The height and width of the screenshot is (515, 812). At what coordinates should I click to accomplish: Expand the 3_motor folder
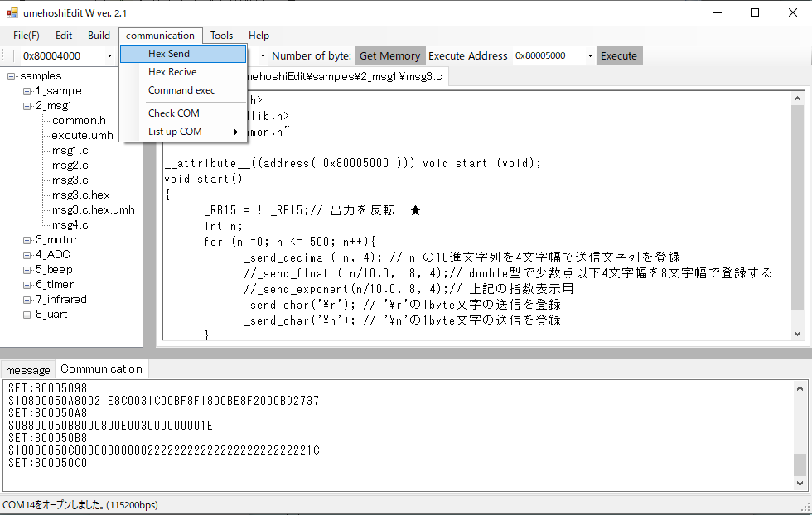coord(27,240)
